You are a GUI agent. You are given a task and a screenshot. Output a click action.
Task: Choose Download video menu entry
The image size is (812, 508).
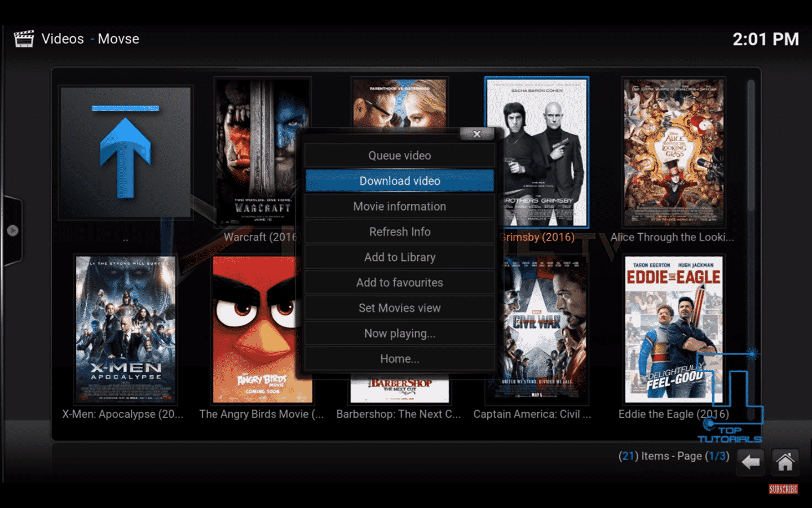click(x=400, y=181)
